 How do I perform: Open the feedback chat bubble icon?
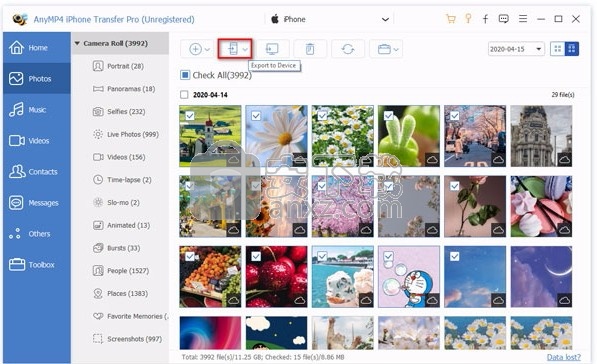[503, 19]
